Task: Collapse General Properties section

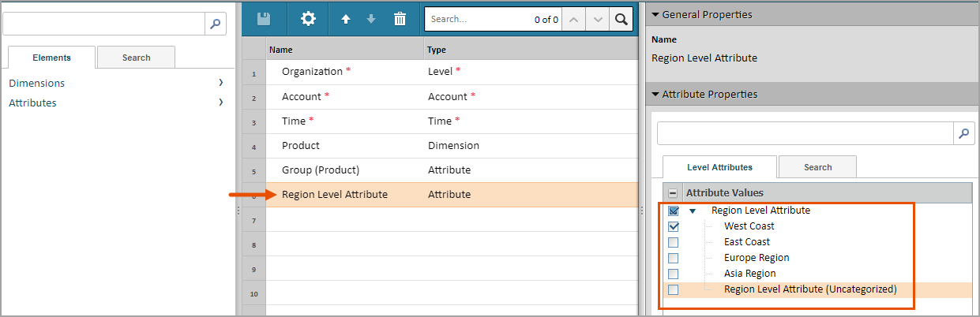Action: coord(655,15)
